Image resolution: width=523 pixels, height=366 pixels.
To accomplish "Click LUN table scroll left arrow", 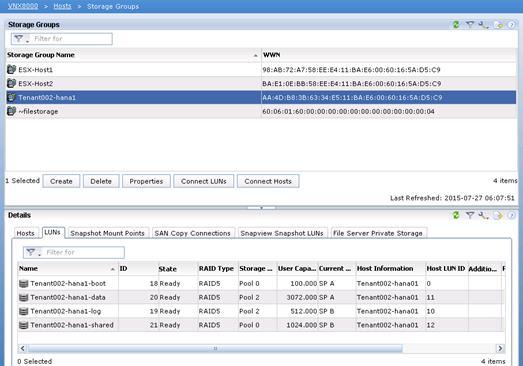I will click(22, 349).
